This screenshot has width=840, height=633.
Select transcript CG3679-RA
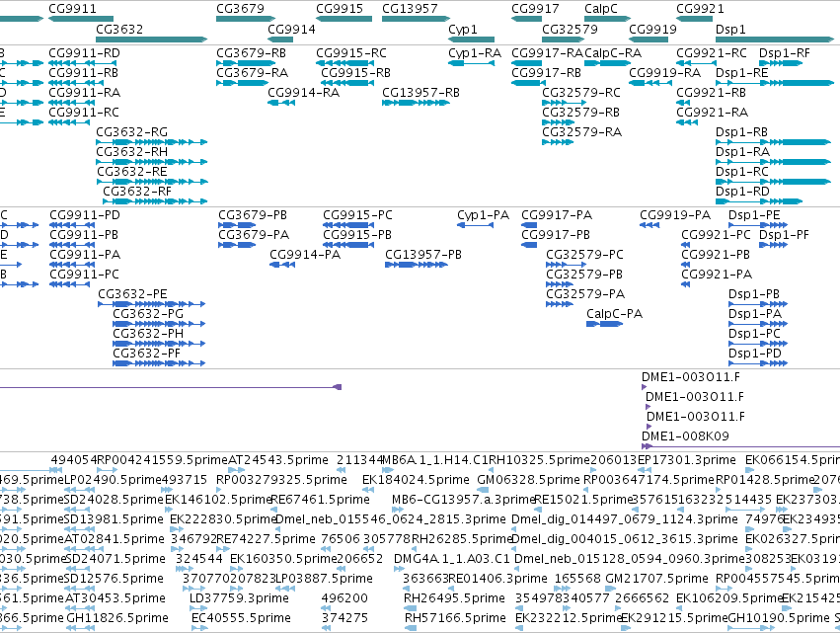tap(242, 83)
